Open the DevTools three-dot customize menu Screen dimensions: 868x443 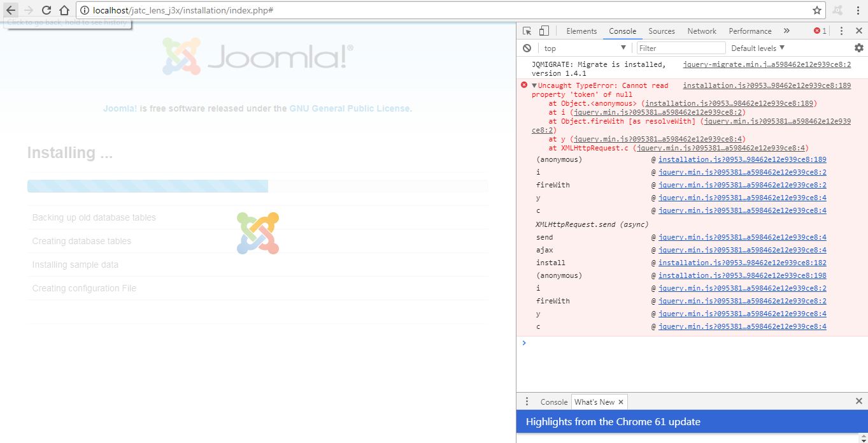coord(841,31)
